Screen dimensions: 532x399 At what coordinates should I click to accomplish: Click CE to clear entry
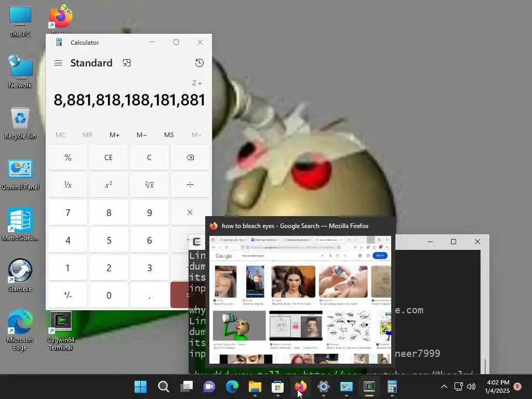109,157
